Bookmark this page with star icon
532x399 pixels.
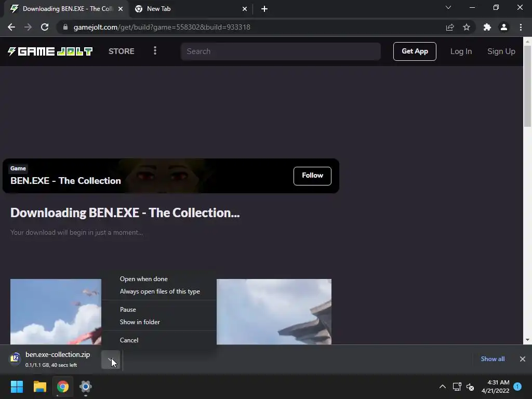click(x=467, y=27)
